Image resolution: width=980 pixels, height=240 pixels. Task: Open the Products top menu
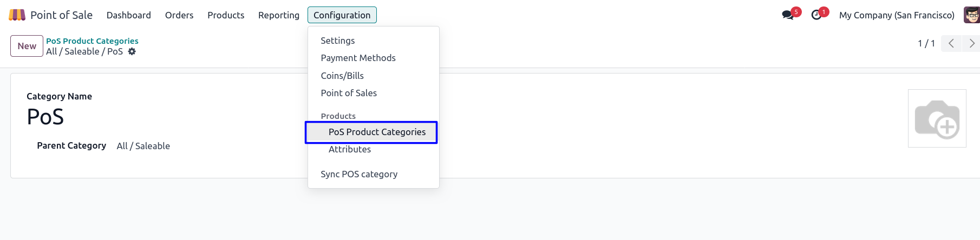coord(226,15)
